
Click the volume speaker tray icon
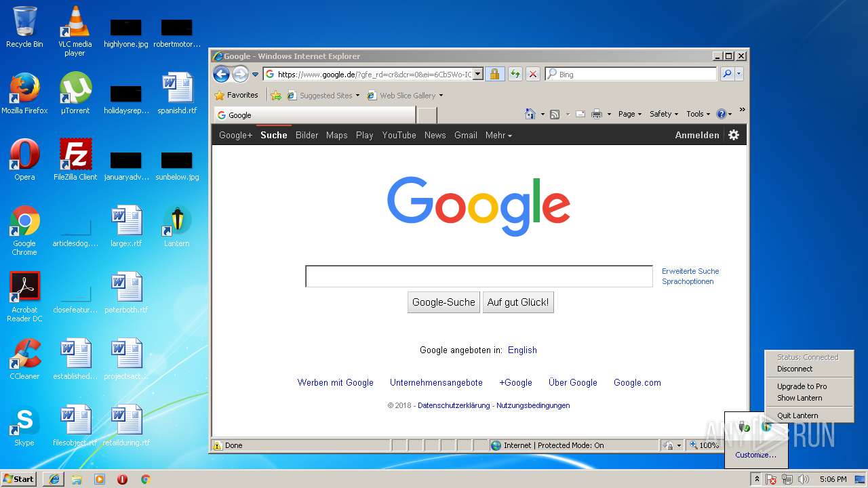(804, 479)
